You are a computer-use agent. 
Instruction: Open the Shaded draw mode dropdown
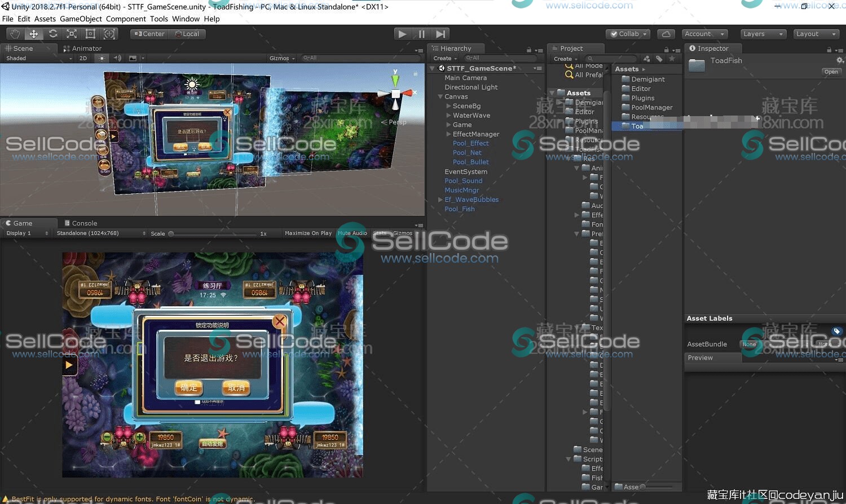(15, 58)
